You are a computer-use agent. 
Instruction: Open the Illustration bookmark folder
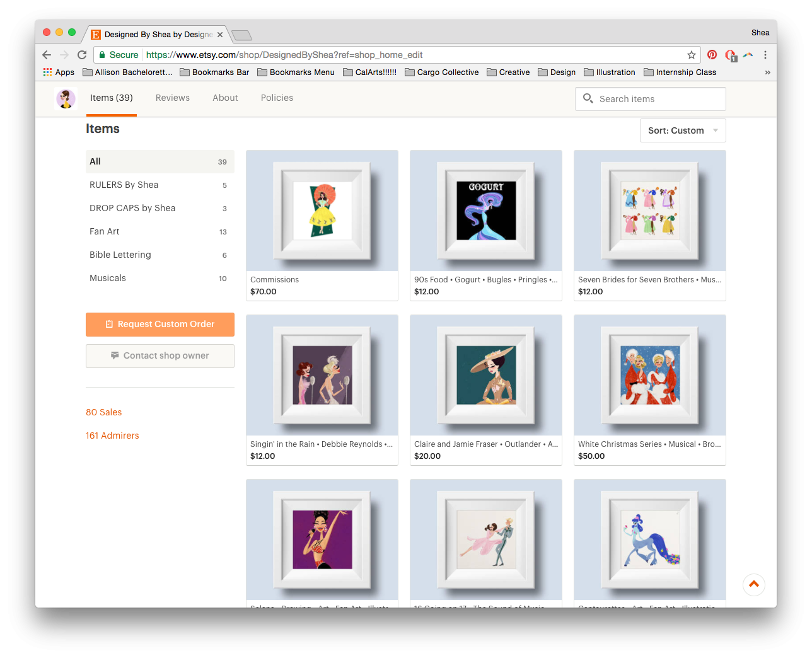pyautogui.click(x=610, y=72)
